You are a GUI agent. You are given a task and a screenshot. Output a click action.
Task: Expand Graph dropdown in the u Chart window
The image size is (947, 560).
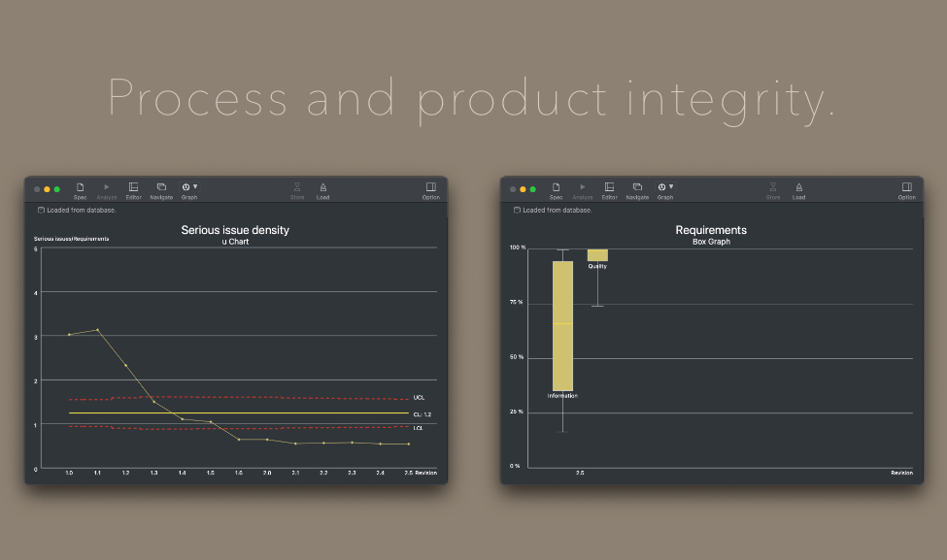pyautogui.click(x=189, y=187)
